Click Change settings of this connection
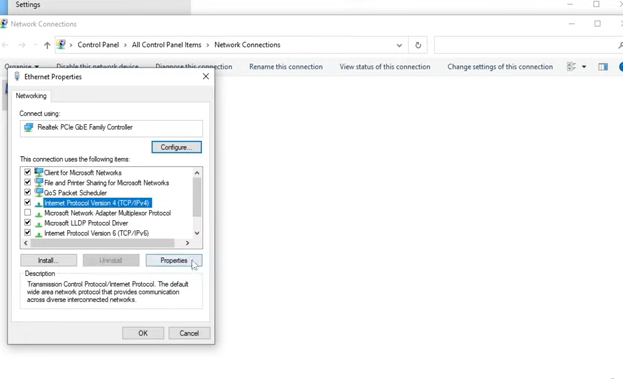623x379 pixels. tap(500, 67)
